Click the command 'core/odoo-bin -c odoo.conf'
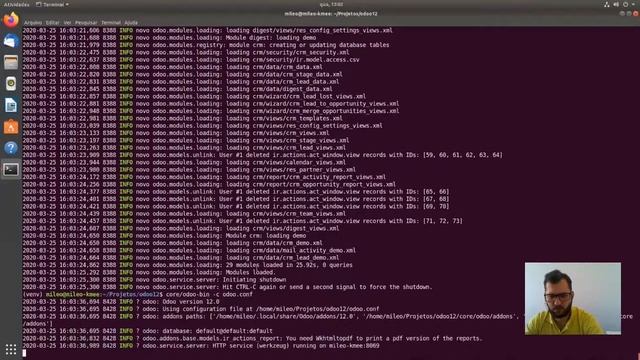640x360 pixels. click(x=209, y=294)
